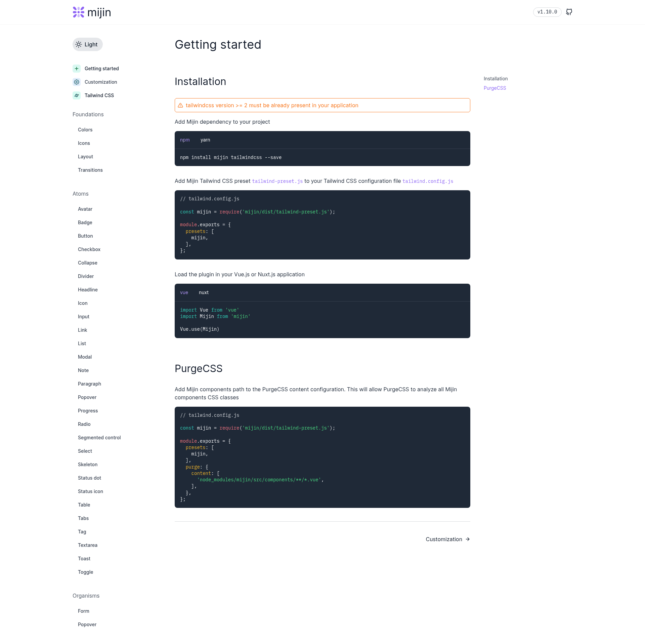Open the Modal atom page
Viewport: 645px width, 644px height.
[x=85, y=357]
